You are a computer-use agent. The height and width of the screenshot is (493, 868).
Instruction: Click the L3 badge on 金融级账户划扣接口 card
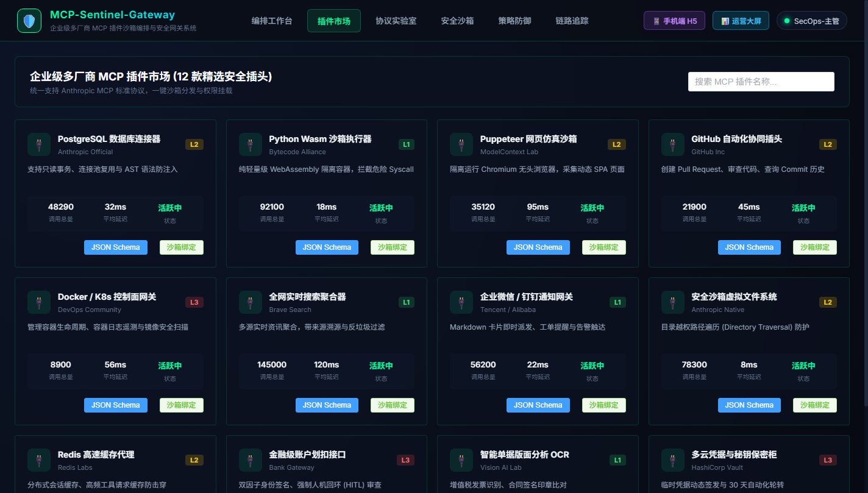tap(405, 460)
